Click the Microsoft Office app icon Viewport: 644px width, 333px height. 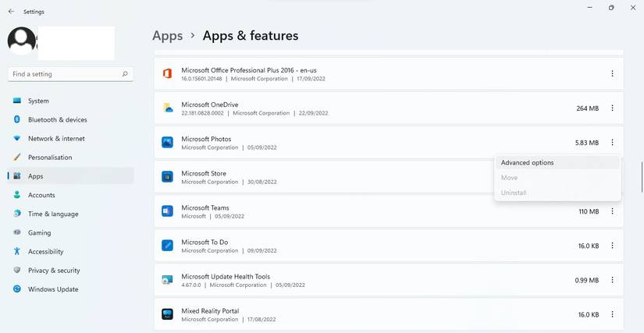(167, 73)
